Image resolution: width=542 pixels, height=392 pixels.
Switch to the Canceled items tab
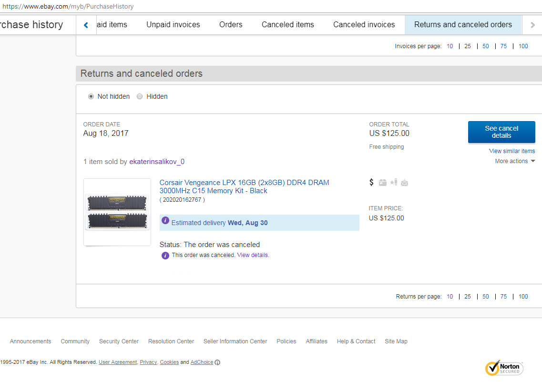287,25
